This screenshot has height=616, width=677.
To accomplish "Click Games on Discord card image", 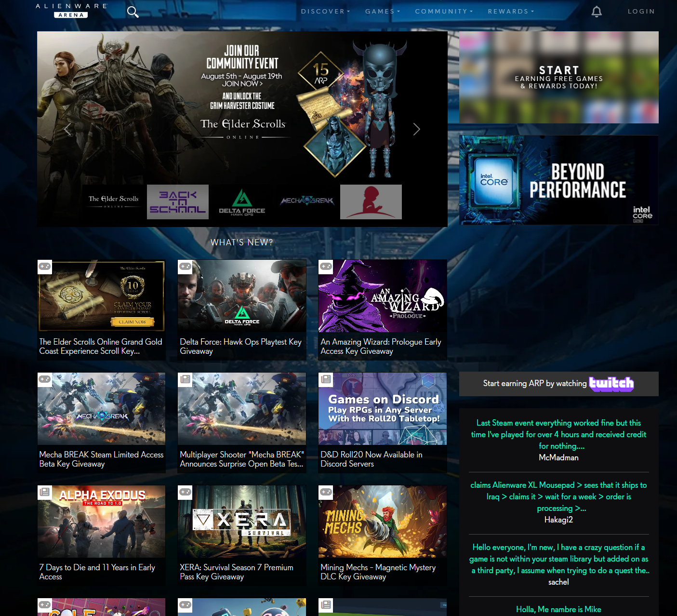I will click(383, 409).
